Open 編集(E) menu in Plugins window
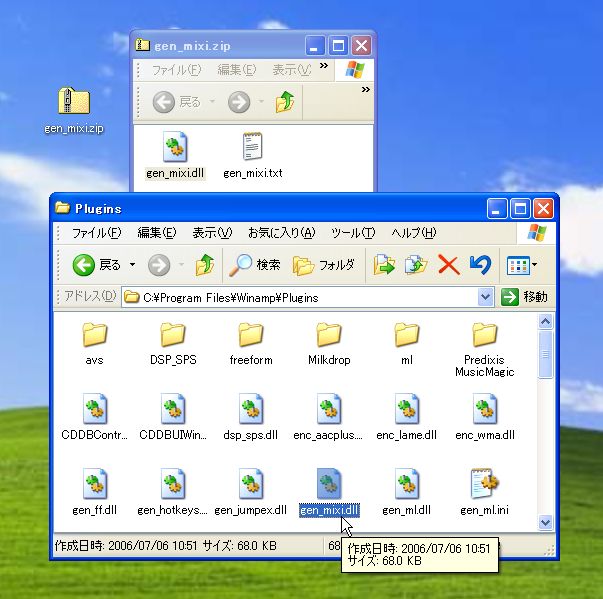 click(157, 233)
